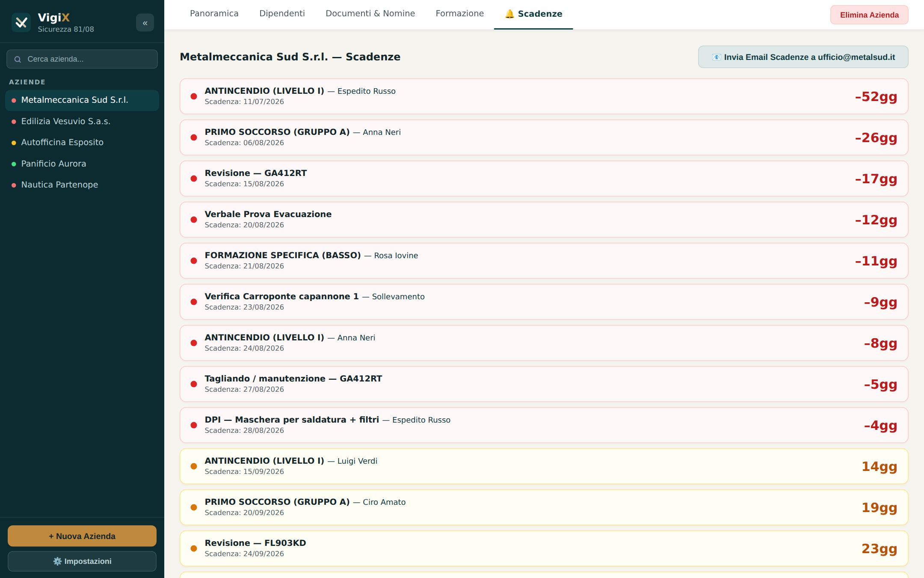Click the -52gg overdue counter
The image size is (924, 578).
(876, 97)
